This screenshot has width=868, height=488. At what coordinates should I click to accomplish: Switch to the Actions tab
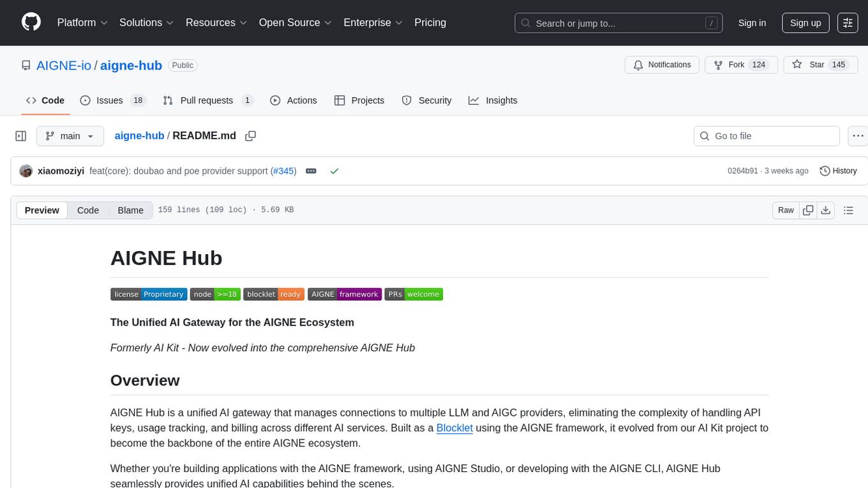[x=294, y=100]
